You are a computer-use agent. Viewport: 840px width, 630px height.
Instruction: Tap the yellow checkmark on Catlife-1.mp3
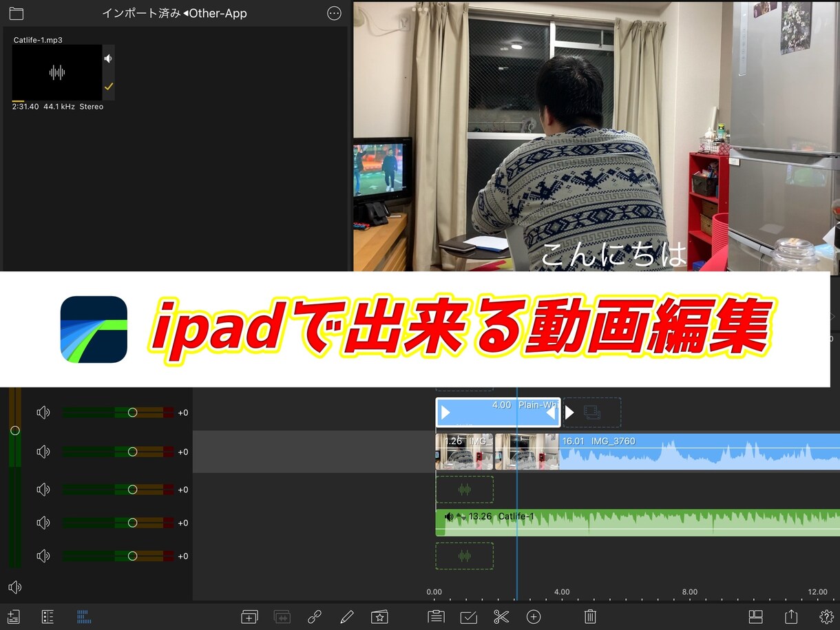[108, 87]
